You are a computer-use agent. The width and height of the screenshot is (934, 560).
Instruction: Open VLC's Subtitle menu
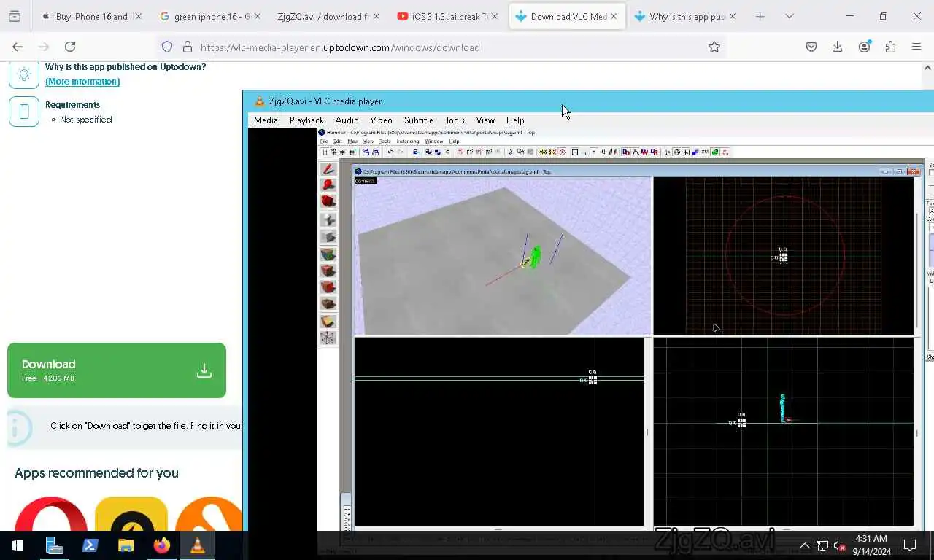[x=419, y=120]
